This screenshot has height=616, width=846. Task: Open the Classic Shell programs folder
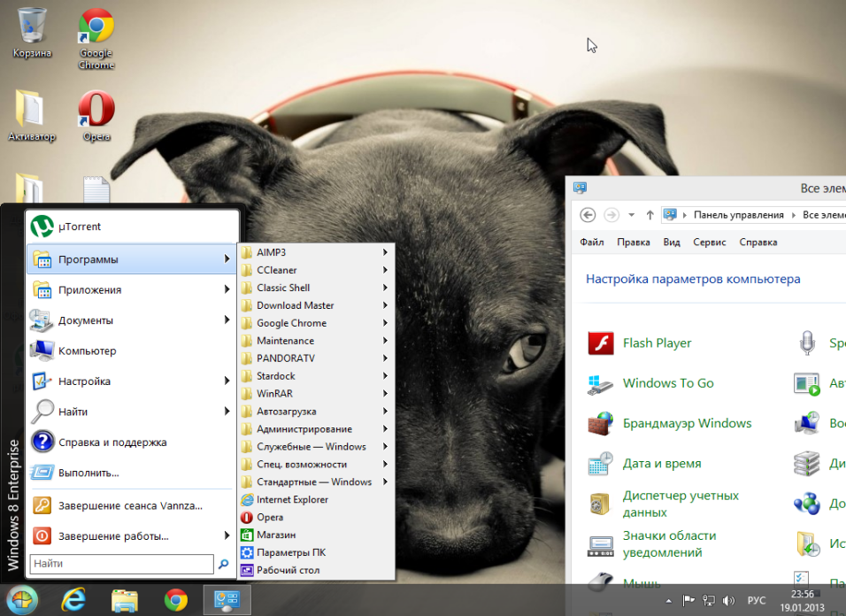(x=316, y=288)
